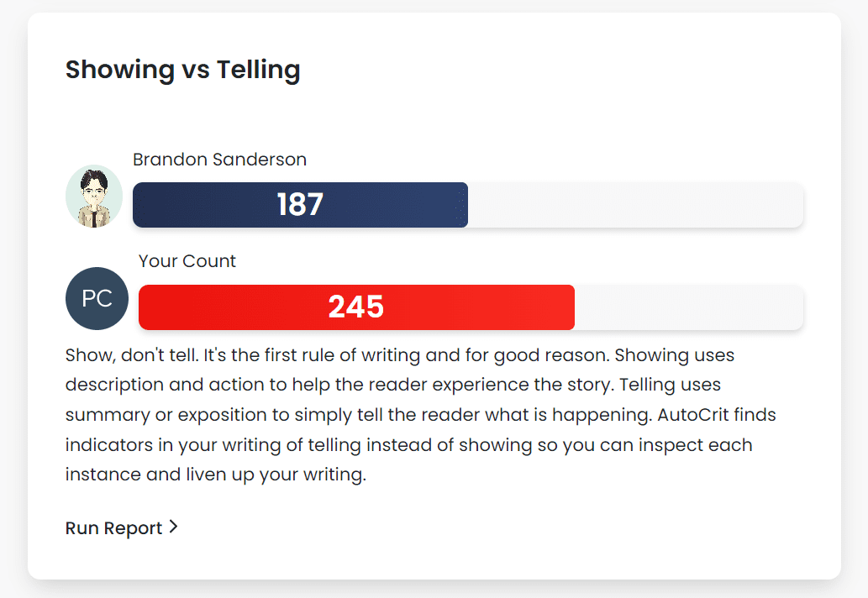
Task: Click the 245 count number
Action: [x=356, y=307]
